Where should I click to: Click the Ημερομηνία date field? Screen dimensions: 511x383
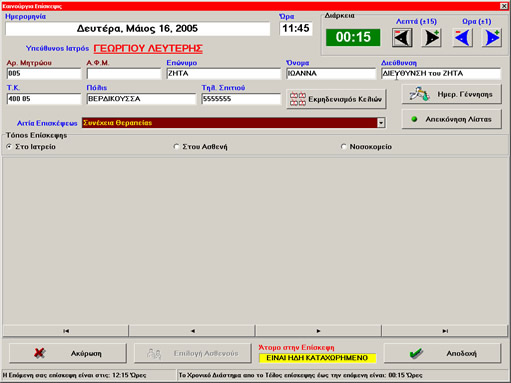point(138,29)
